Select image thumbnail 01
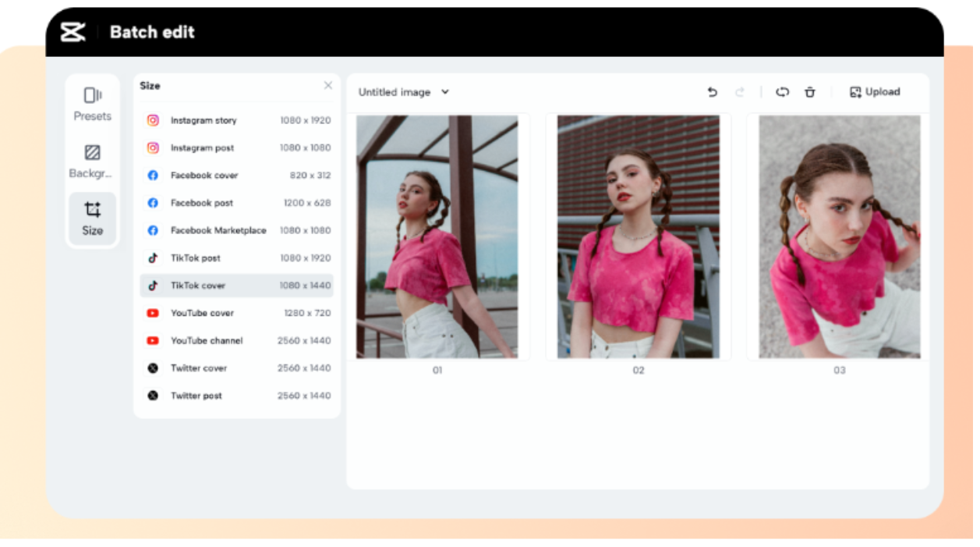The image size is (980, 547). [x=437, y=237]
